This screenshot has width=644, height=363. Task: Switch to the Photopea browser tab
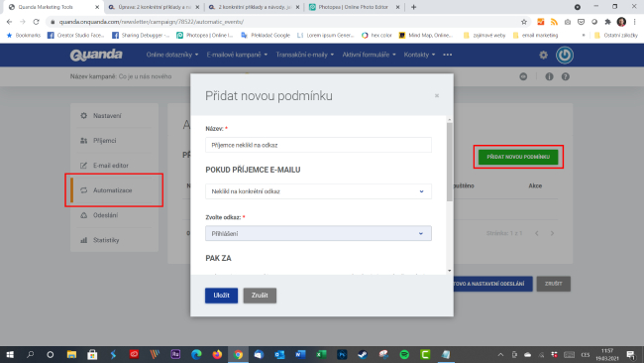click(x=354, y=7)
